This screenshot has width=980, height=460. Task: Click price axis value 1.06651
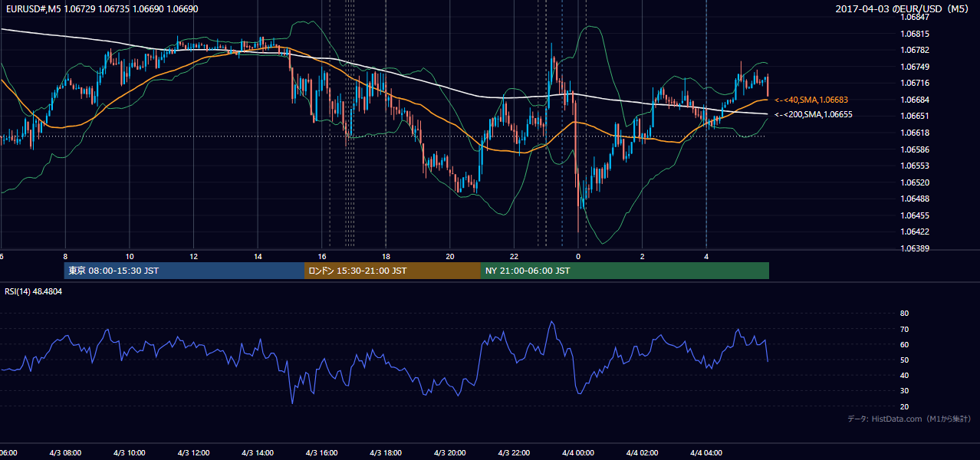coord(915,116)
